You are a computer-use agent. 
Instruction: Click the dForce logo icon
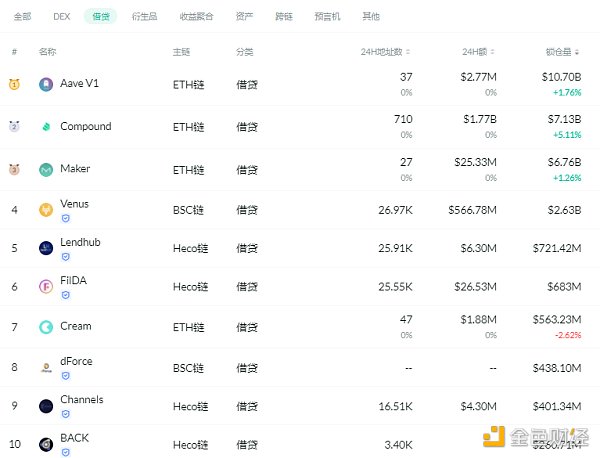pos(46,368)
